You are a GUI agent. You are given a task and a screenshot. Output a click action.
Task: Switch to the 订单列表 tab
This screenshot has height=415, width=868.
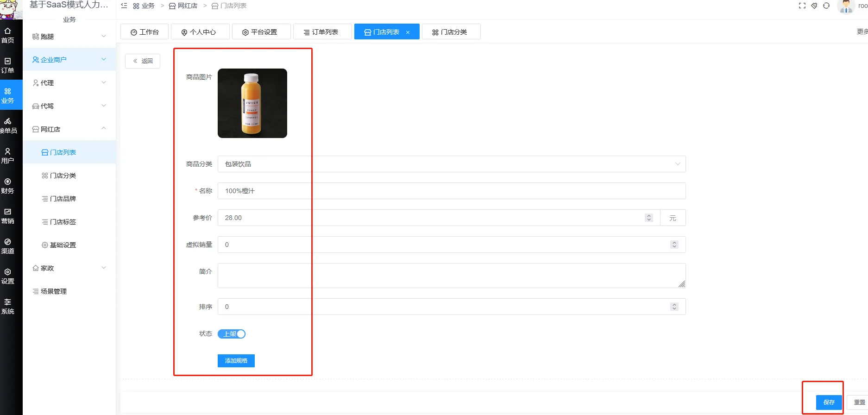(x=322, y=32)
